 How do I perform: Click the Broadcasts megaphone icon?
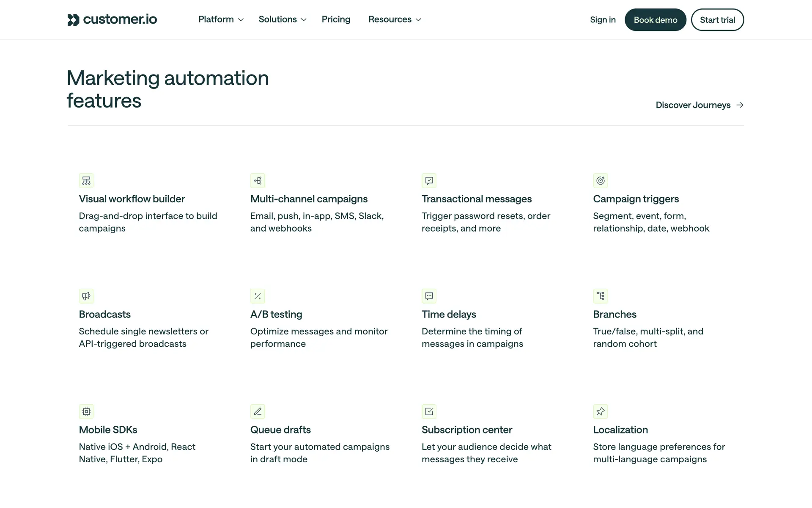pyautogui.click(x=86, y=296)
